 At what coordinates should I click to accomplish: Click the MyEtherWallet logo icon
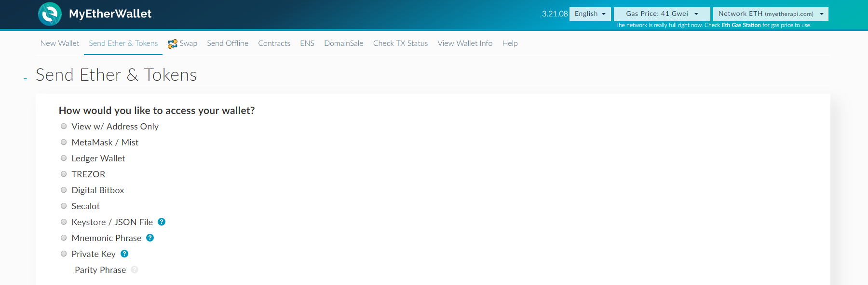[50, 14]
